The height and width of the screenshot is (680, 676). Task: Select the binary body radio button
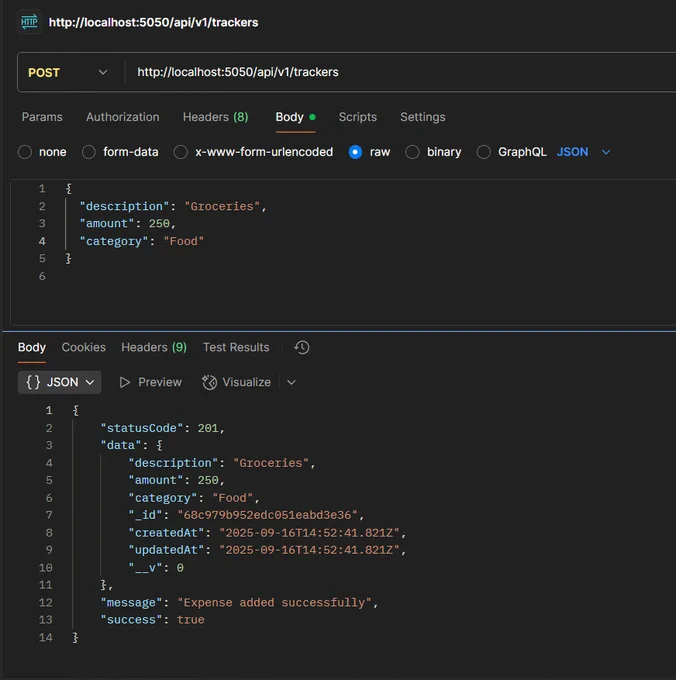[x=412, y=152]
